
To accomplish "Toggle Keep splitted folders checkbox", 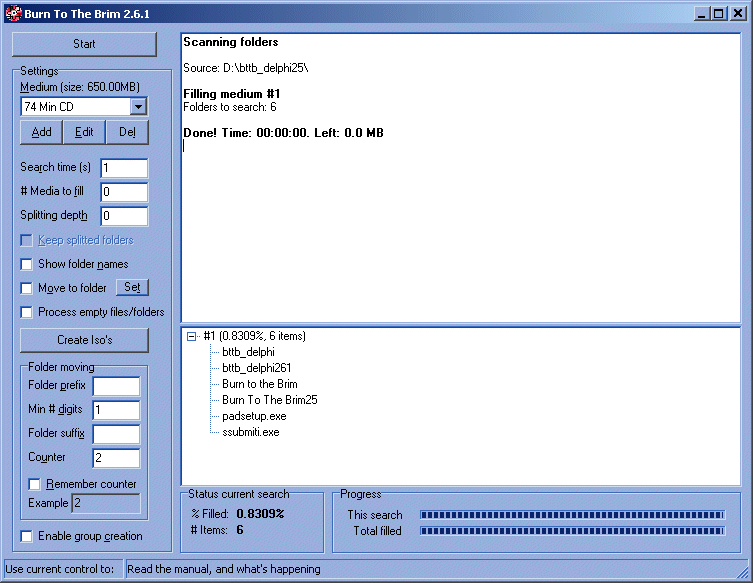I will [26, 240].
